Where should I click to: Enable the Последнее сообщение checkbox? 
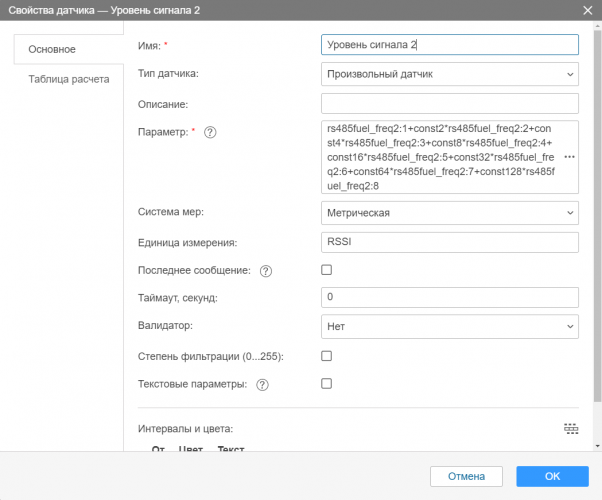[326, 270]
